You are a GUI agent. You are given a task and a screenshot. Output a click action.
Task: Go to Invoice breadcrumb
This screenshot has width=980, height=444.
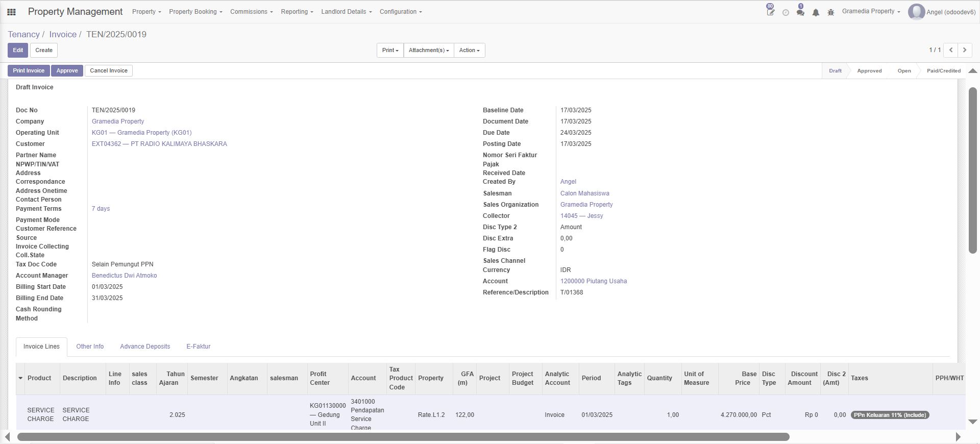(x=63, y=34)
